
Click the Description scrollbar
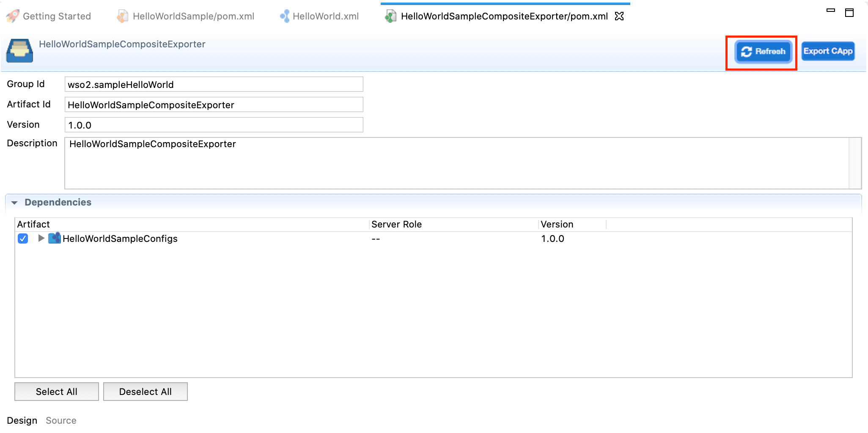pos(855,163)
